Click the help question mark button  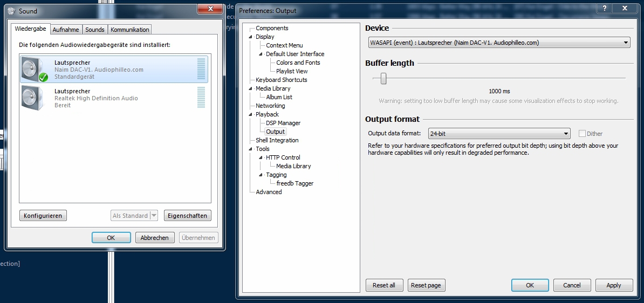[x=606, y=9]
